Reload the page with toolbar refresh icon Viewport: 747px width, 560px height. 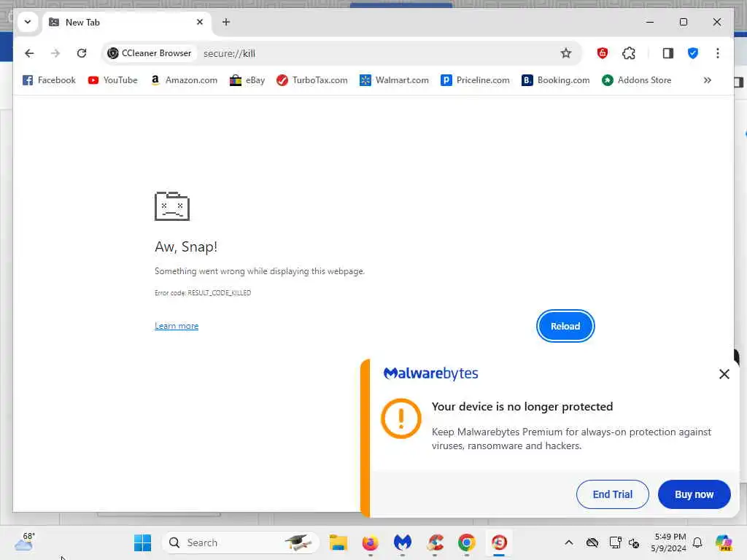(x=82, y=53)
